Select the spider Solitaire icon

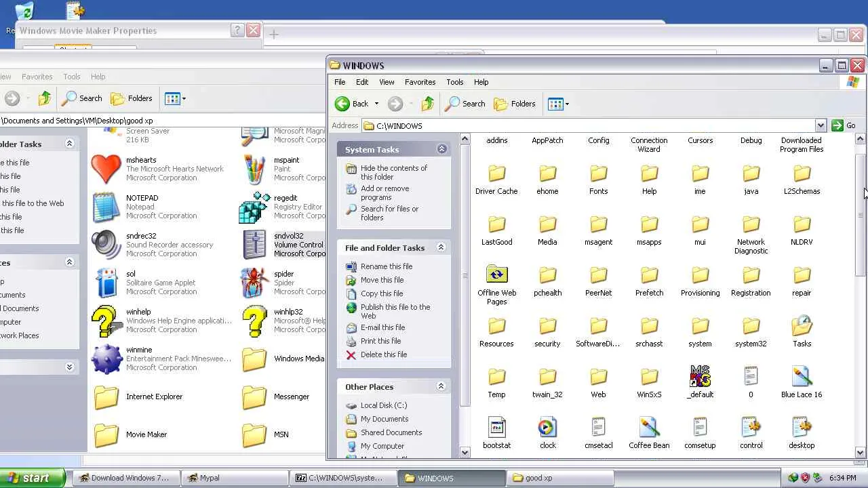tap(254, 283)
